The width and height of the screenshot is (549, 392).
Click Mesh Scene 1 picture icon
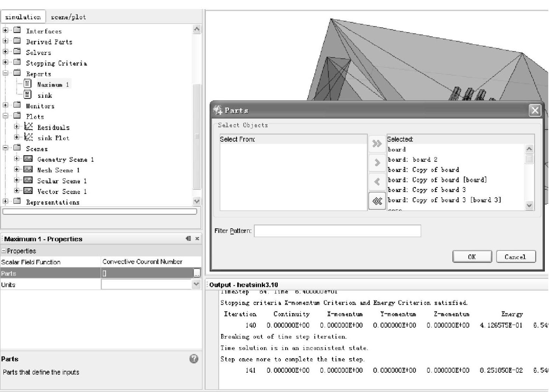28,169
